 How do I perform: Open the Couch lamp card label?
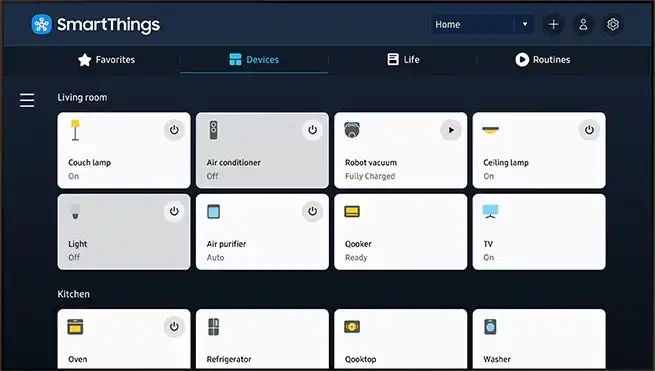coord(89,163)
